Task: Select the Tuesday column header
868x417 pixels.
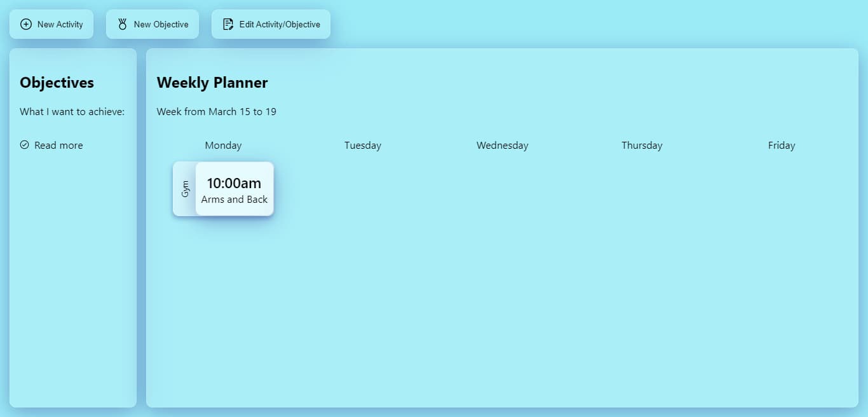Action: 362,145
